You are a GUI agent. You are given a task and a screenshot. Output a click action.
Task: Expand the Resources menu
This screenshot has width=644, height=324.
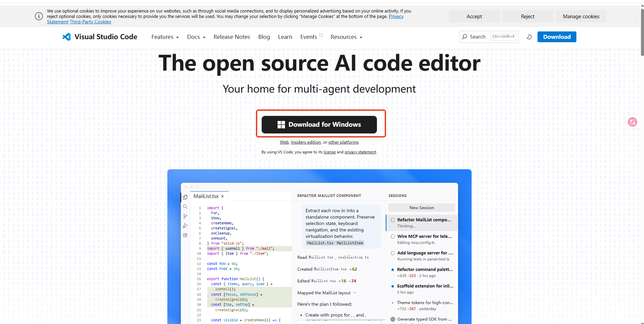[x=347, y=37]
